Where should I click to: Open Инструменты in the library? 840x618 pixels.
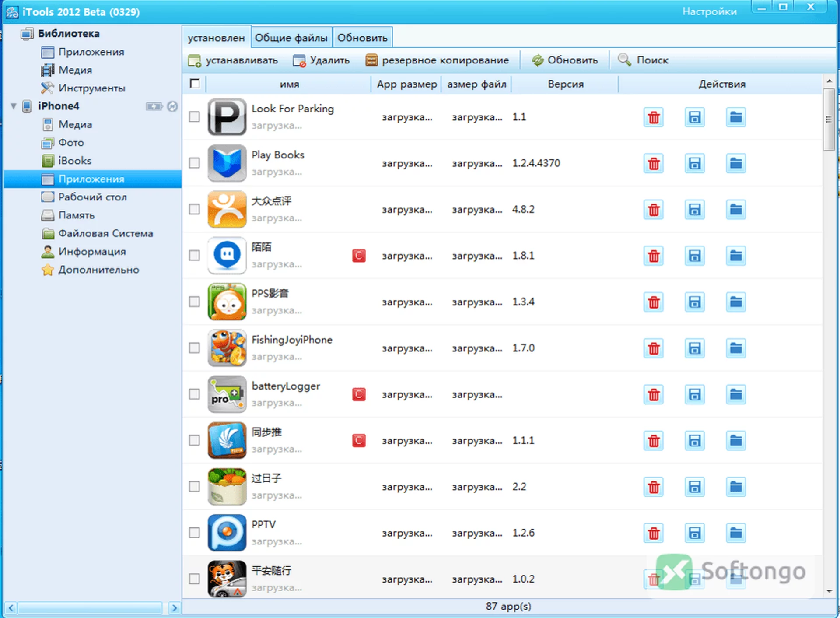(91, 88)
